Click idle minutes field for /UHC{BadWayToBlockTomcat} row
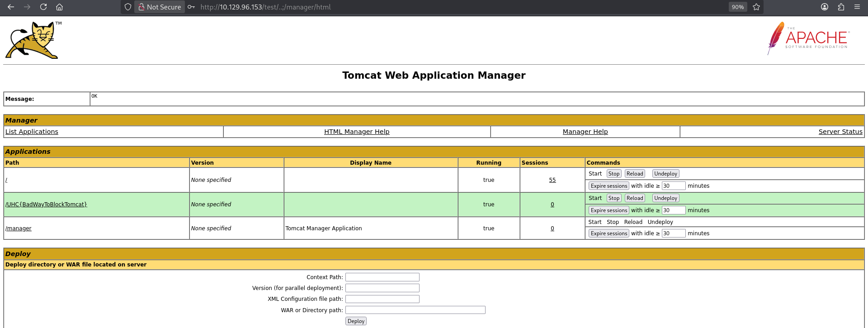Image resolution: width=868 pixels, height=328 pixels. point(674,210)
